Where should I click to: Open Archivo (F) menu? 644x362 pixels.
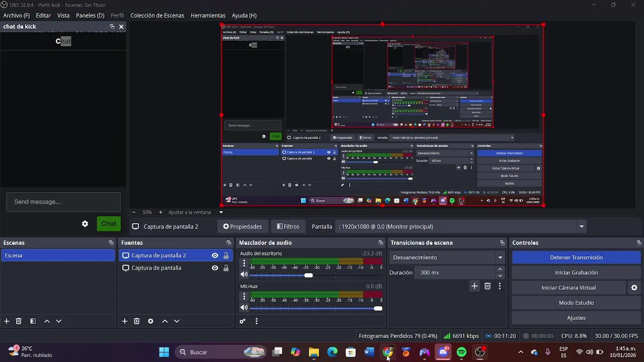click(x=16, y=16)
